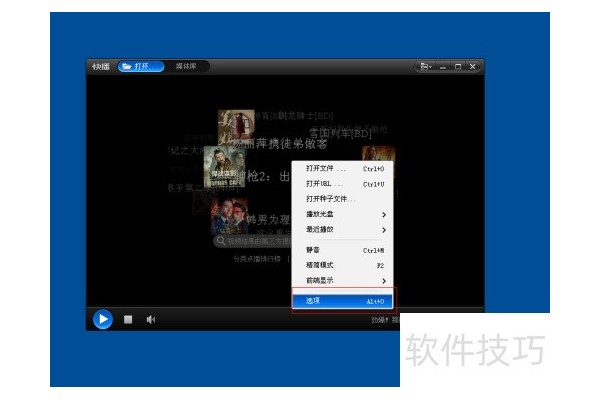Select 精简模式 menu entry
This screenshot has width=600, height=400.
tap(342, 265)
